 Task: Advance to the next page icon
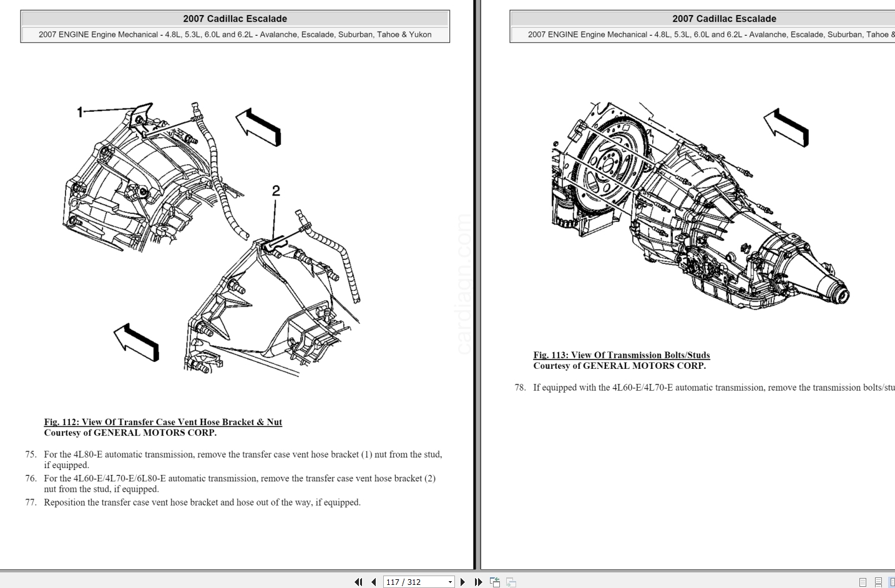point(463,581)
